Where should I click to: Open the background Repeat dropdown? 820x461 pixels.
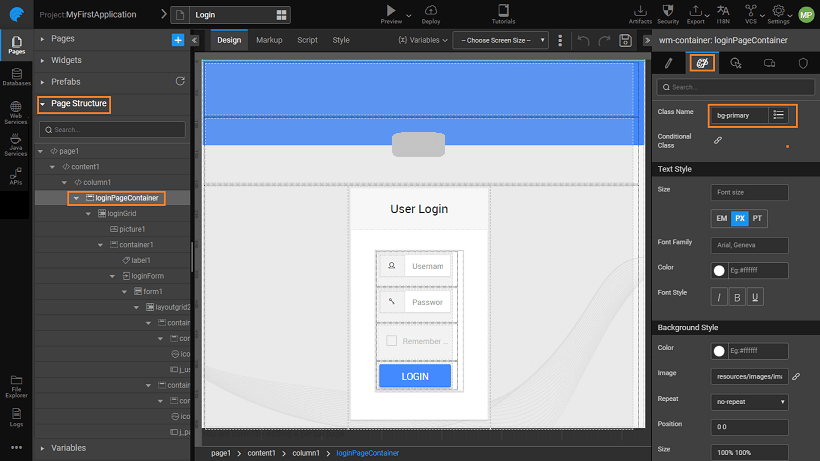[749, 402]
